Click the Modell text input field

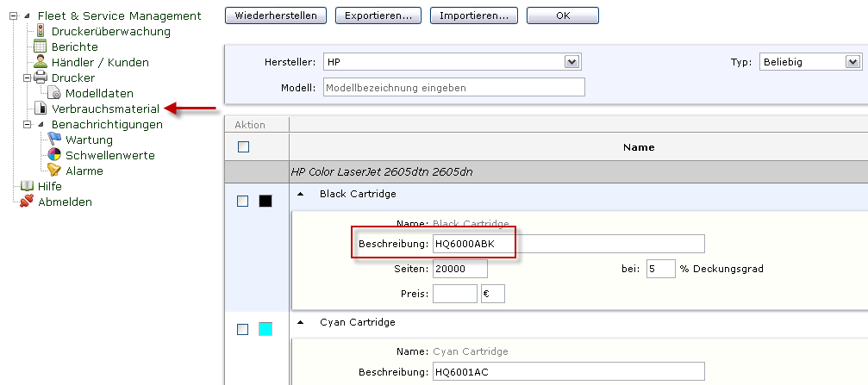click(453, 87)
